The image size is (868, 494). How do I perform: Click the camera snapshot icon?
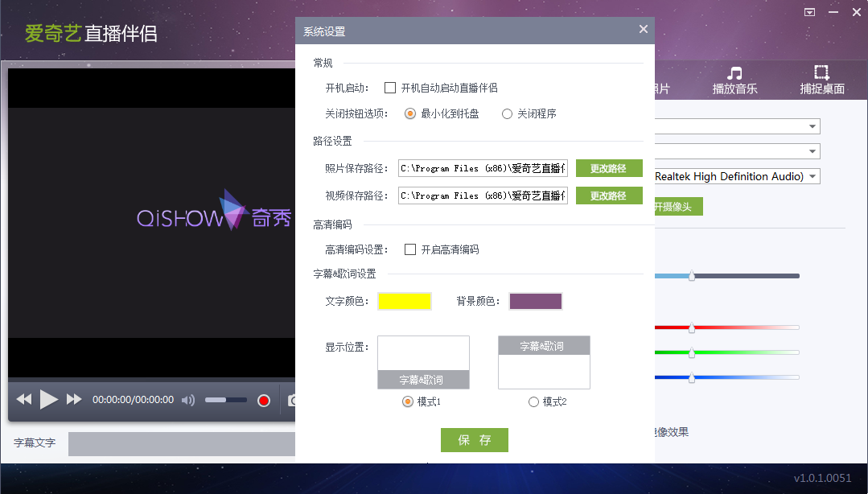291,400
